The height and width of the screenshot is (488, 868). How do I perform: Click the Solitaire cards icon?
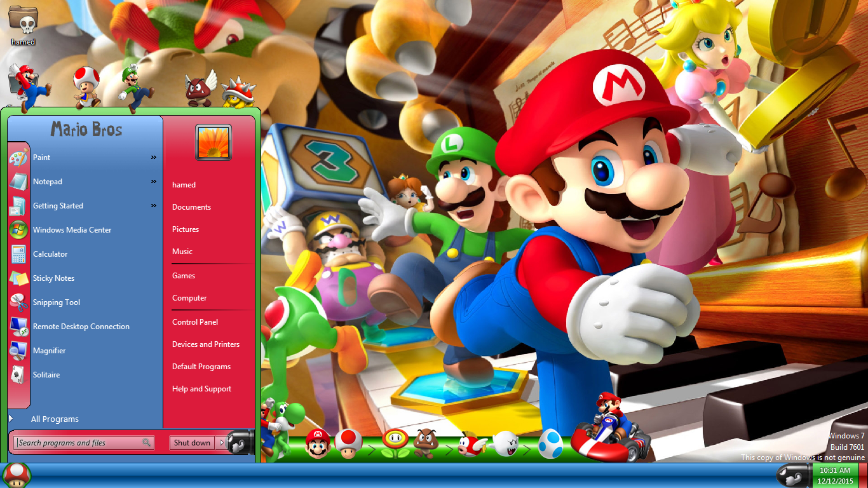click(18, 375)
